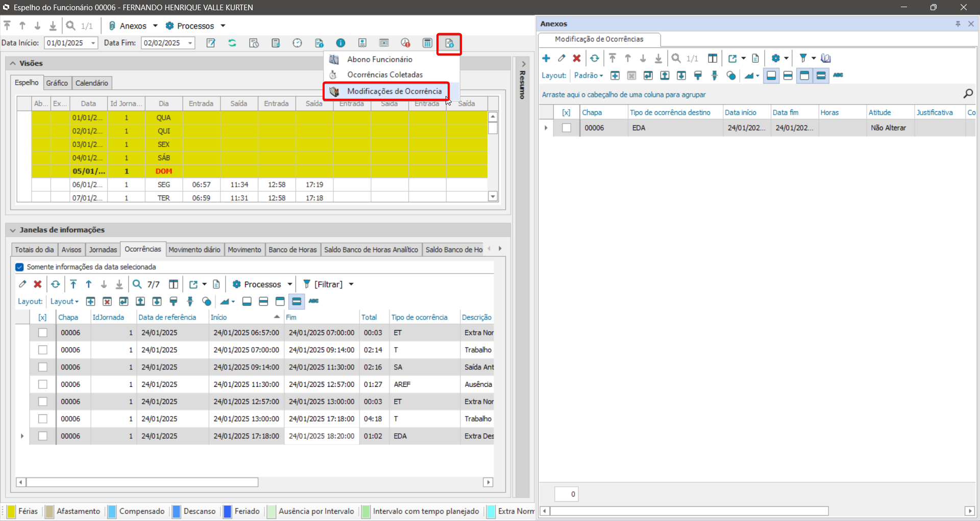This screenshot has height=521, width=980.
Task: Collapse Janelas de informações section
Action: tap(13, 230)
